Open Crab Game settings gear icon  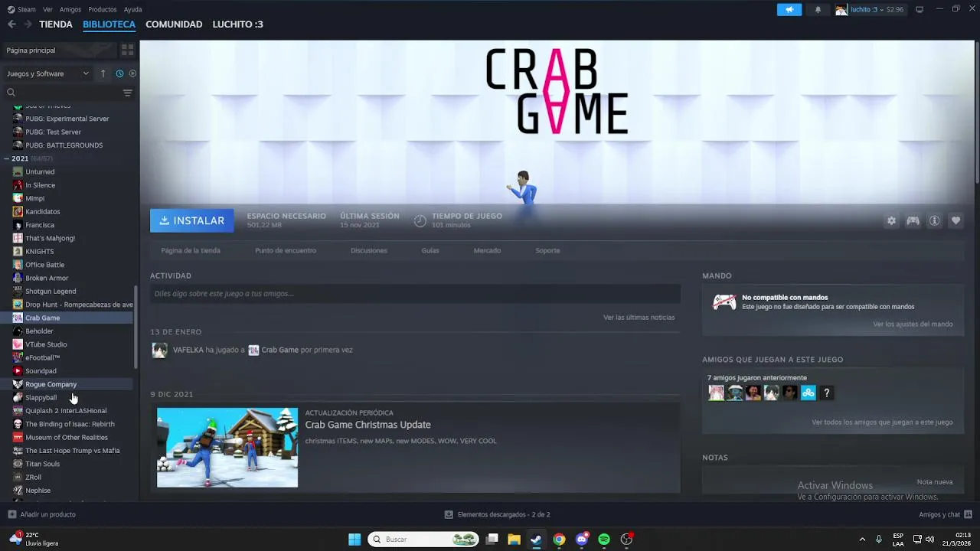point(891,220)
